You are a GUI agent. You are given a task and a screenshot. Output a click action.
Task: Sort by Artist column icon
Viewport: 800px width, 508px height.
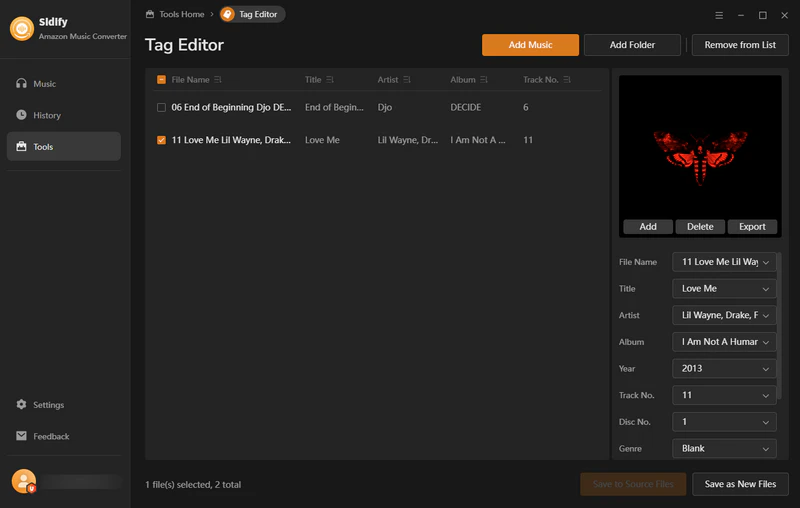[x=407, y=80]
